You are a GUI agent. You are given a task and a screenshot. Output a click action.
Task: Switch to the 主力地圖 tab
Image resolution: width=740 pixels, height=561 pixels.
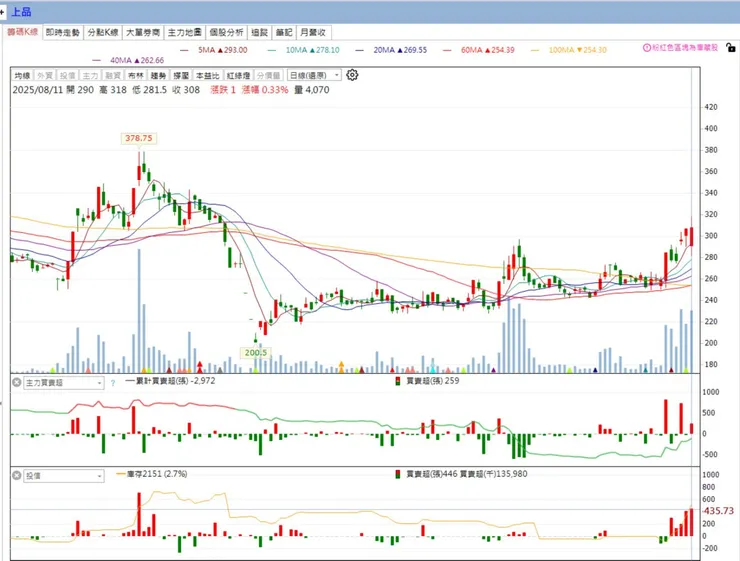[185, 33]
